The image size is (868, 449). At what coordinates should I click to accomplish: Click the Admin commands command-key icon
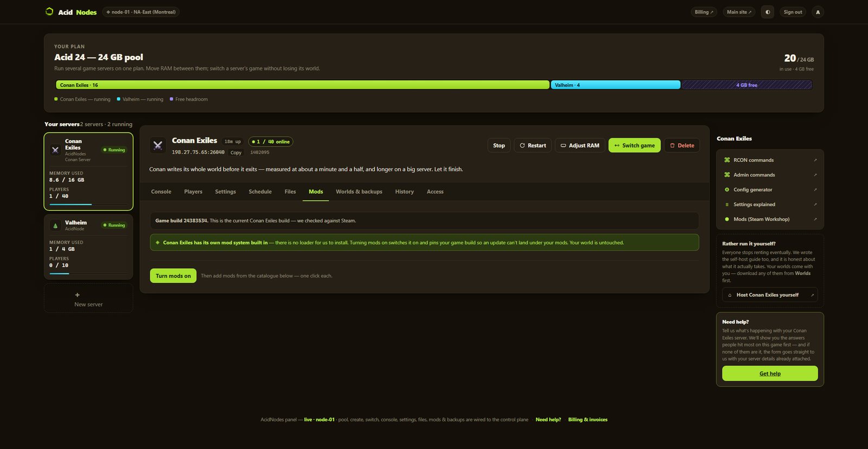pos(727,175)
